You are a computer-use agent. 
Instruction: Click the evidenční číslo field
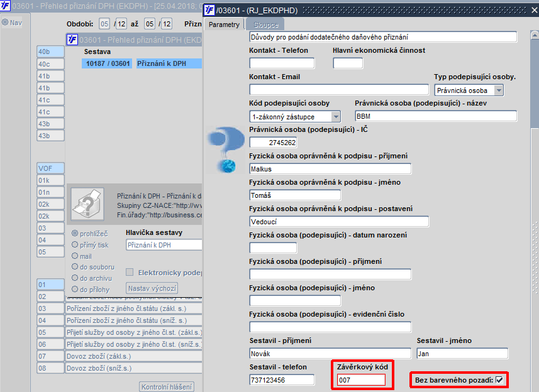tap(330, 327)
